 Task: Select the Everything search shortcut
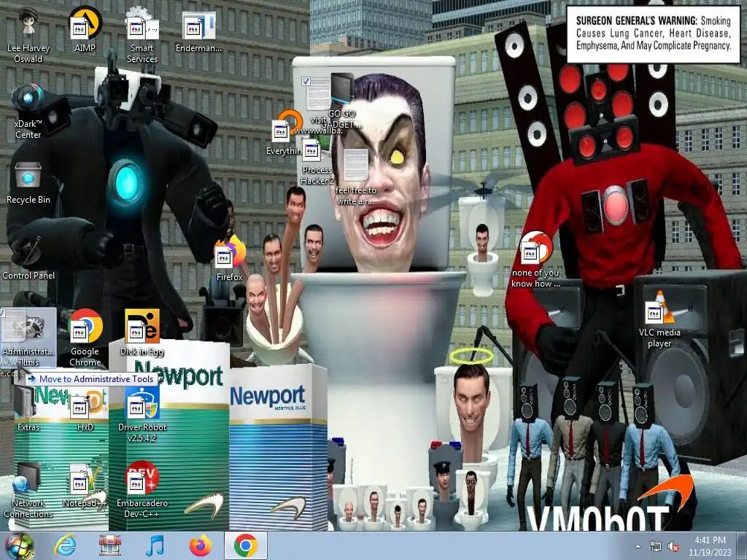pos(283,133)
